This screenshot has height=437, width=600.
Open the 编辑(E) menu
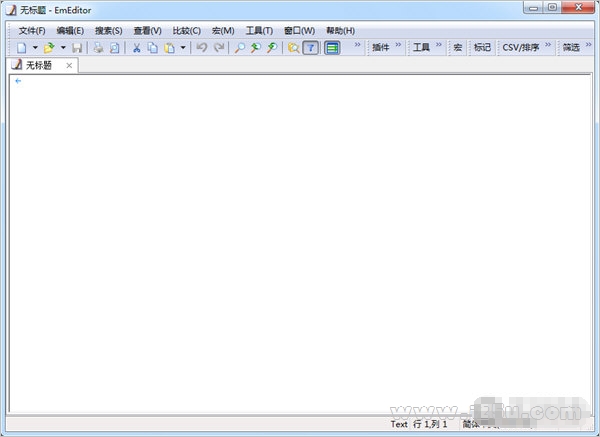coord(70,31)
